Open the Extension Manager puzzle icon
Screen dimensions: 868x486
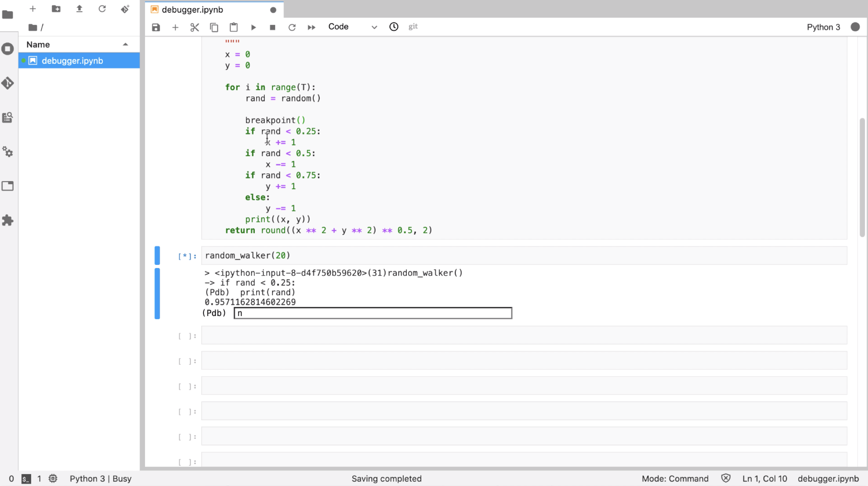(x=8, y=220)
